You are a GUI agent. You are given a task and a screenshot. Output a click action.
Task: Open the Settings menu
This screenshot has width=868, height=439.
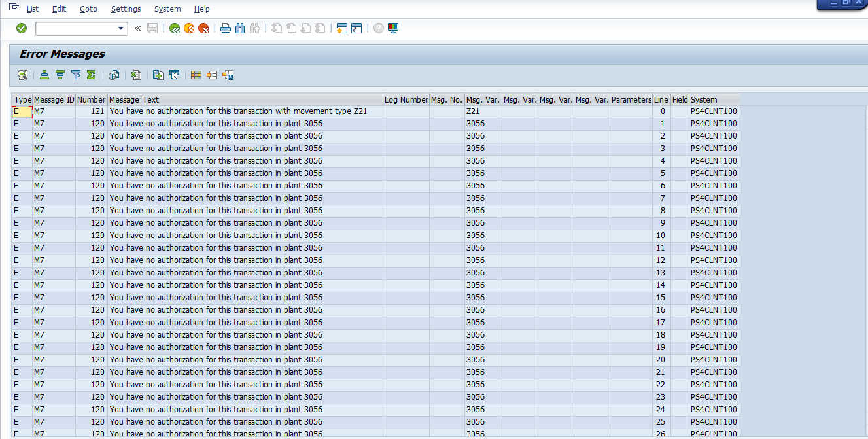[126, 9]
